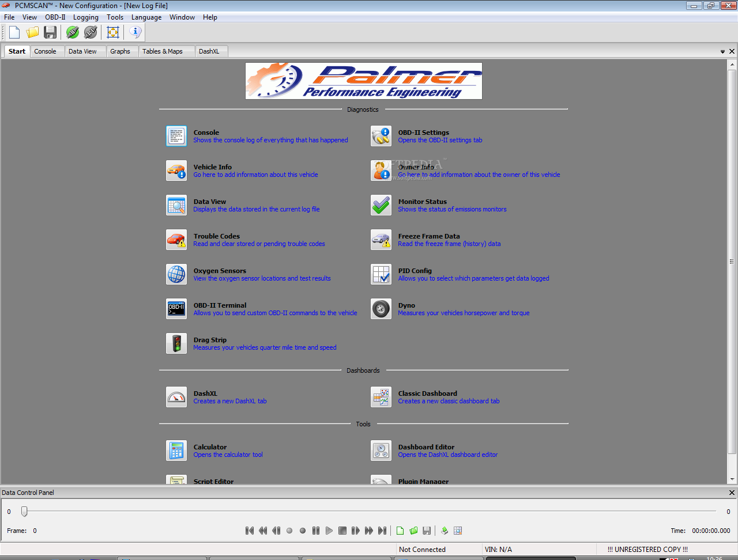
Task: Click the Start page scrollbar up arrow
Action: click(x=732, y=63)
